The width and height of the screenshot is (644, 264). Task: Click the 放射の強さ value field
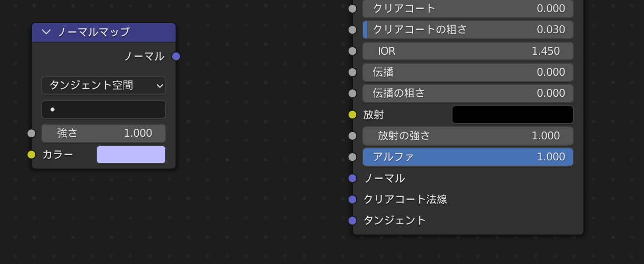(x=468, y=136)
